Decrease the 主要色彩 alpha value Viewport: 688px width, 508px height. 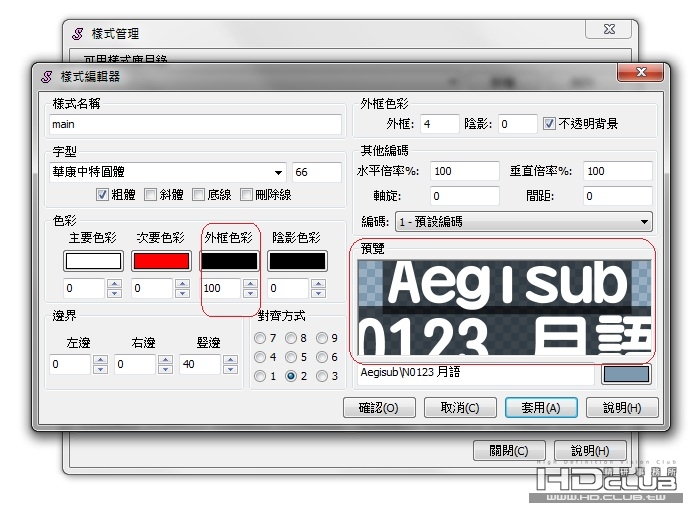115,293
